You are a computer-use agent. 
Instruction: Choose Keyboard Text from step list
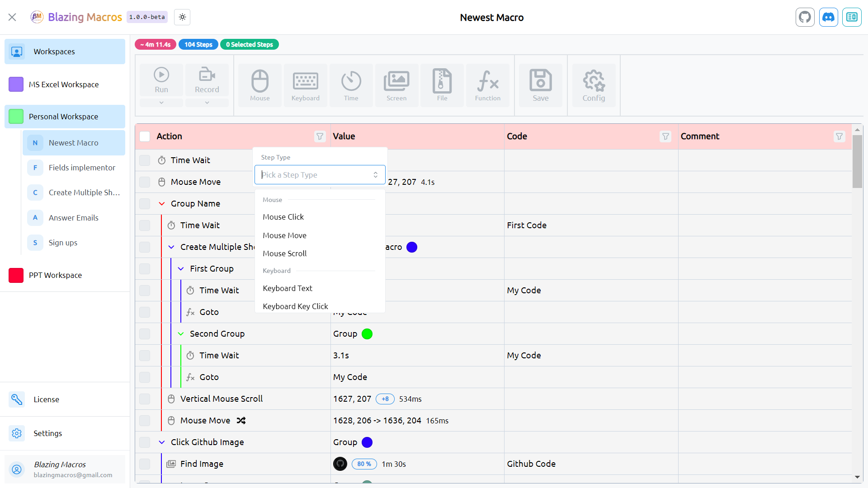pos(320,288)
